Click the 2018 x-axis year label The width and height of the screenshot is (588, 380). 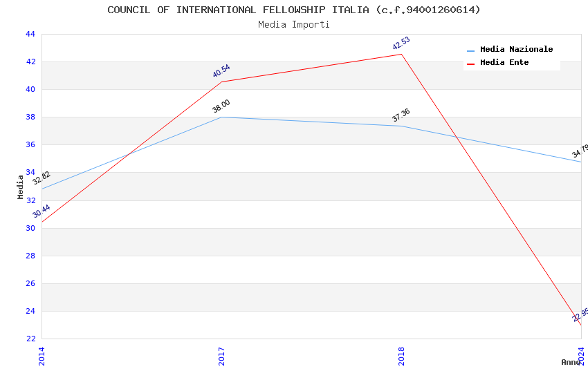(401, 356)
